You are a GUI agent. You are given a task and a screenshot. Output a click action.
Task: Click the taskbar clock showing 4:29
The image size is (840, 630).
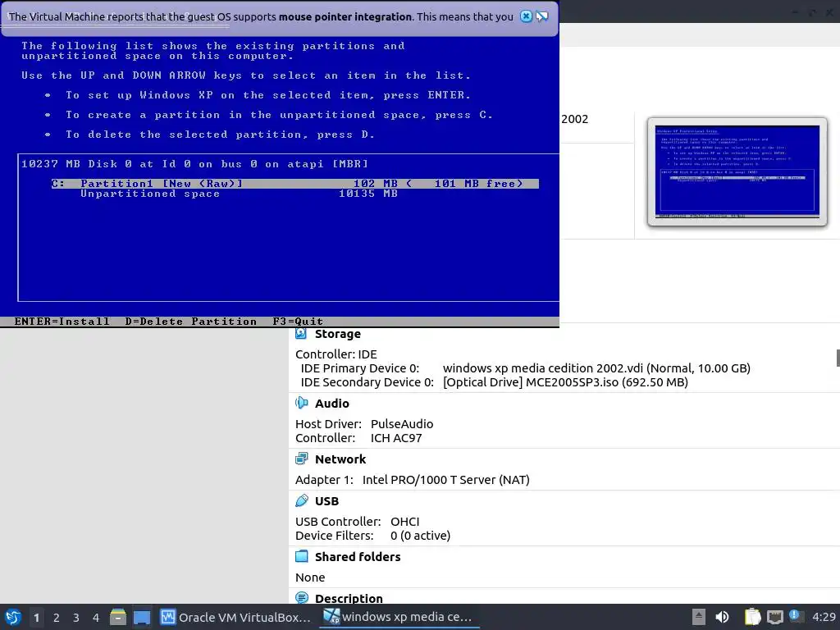(824, 617)
